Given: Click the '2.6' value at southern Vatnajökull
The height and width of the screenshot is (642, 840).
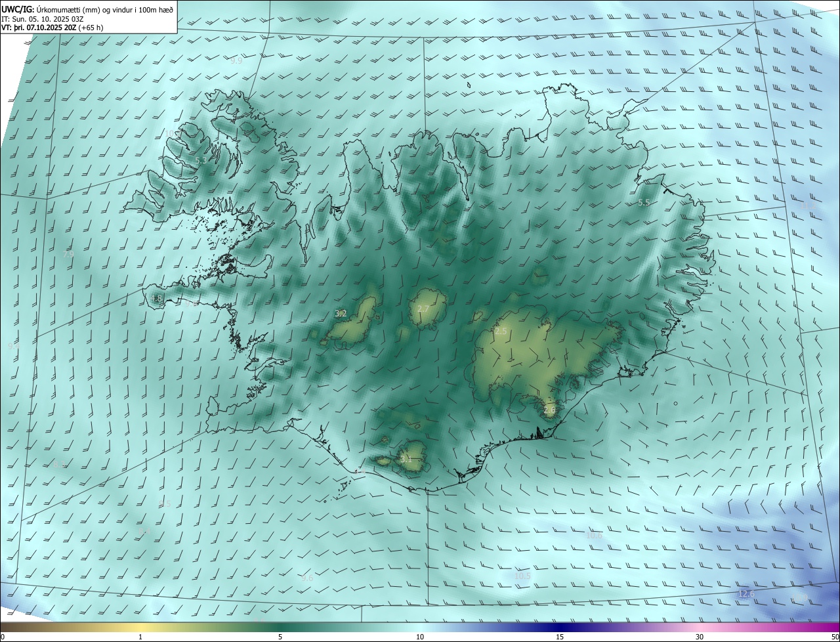Looking at the screenshot, I should pos(550,410).
